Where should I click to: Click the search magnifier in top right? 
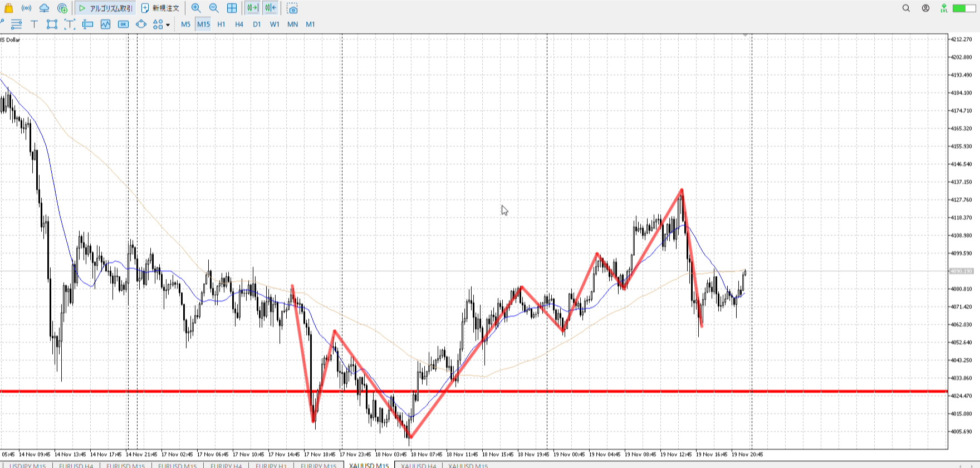[906, 8]
